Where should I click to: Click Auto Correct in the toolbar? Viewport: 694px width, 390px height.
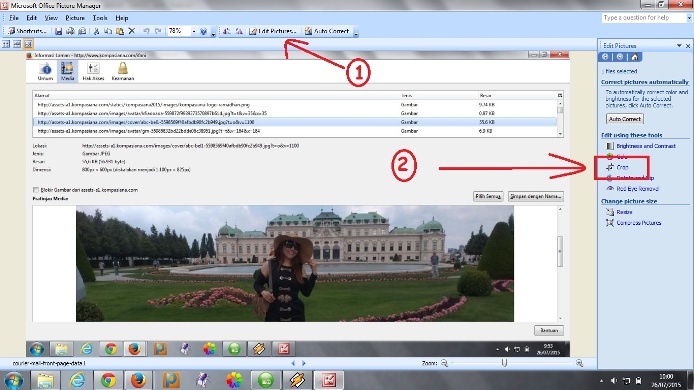327,31
